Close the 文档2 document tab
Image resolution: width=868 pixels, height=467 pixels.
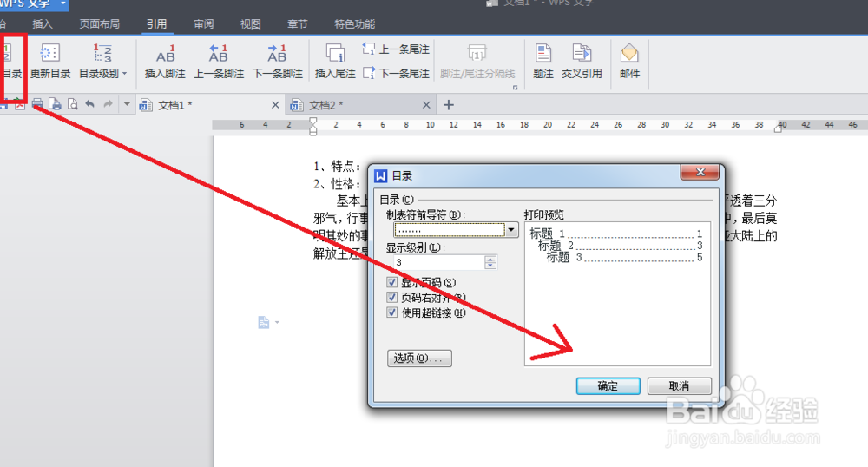point(426,104)
